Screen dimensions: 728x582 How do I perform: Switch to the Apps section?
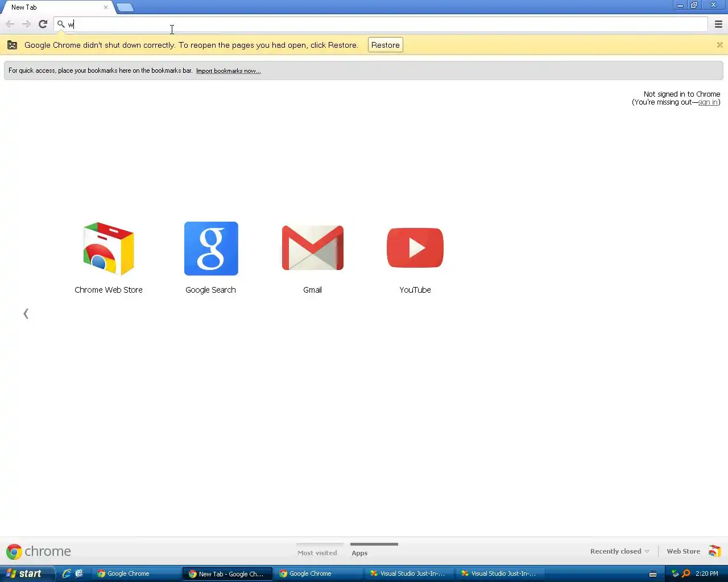coord(359,552)
